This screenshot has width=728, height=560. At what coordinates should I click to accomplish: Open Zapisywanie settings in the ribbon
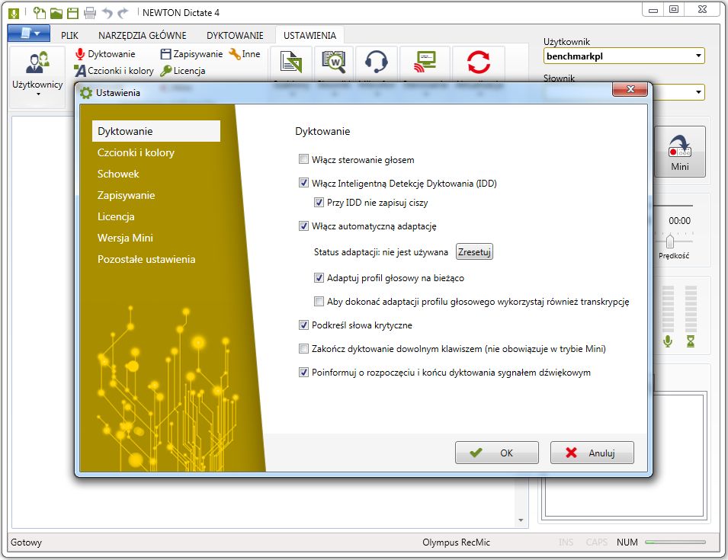[x=192, y=54]
